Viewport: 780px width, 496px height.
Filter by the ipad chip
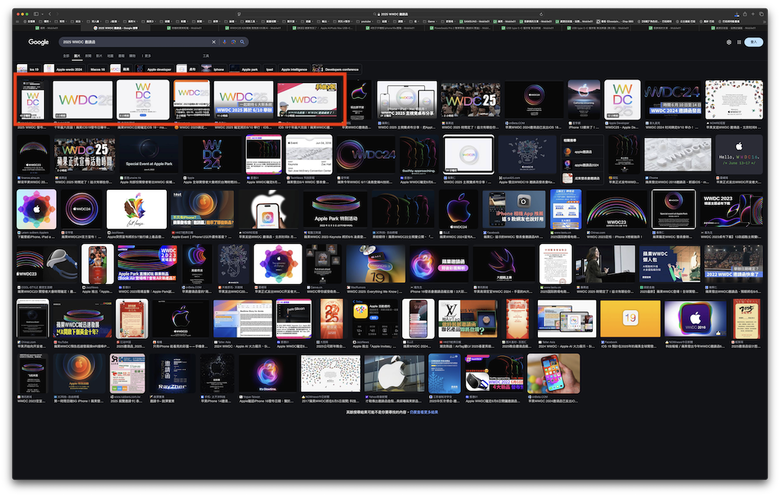click(x=269, y=69)
